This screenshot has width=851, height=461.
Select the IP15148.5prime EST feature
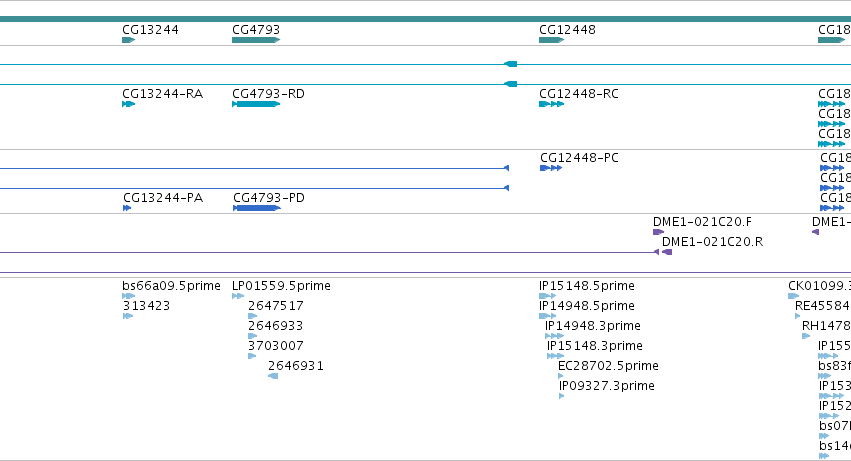[547, 296]
